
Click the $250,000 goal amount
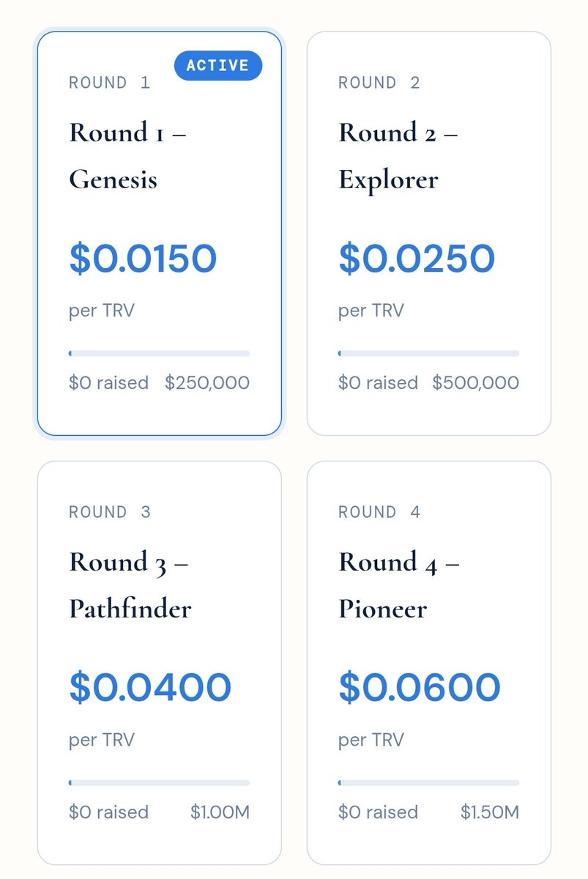(207, 382)
